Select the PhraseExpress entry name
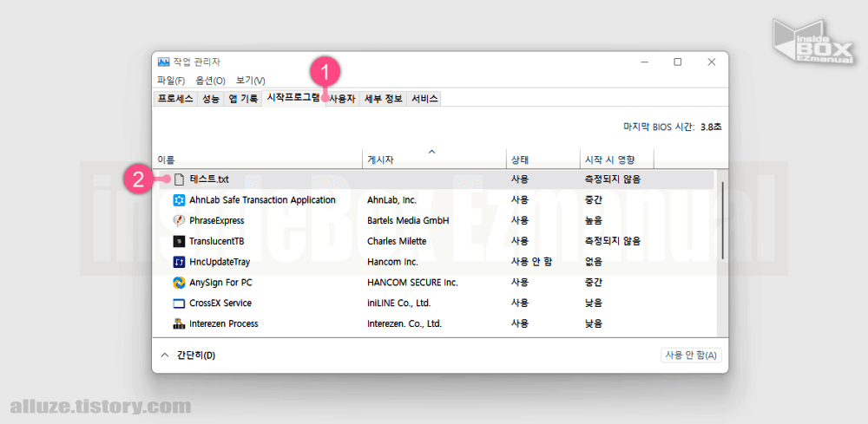The image size is (868, 424). coord(216,220)
